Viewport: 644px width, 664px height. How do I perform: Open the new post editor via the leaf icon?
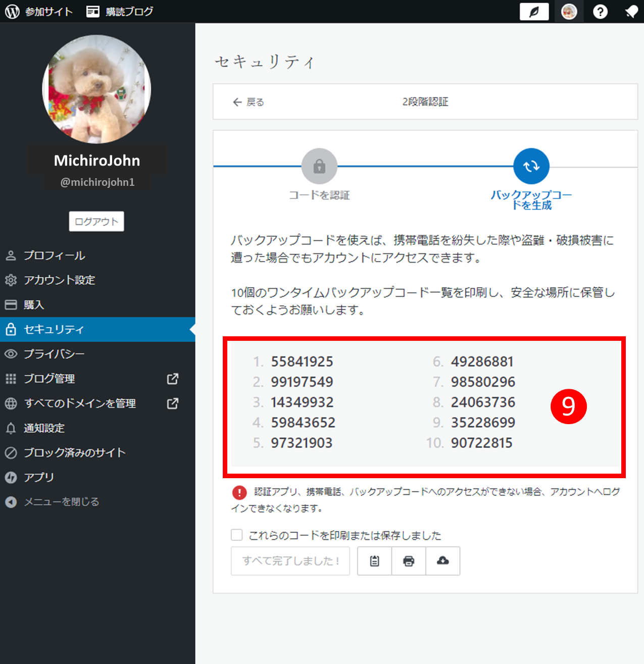[534, 11]
